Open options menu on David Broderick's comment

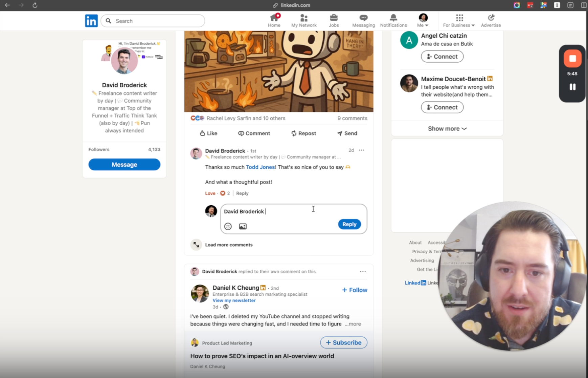tap(361, 150)
